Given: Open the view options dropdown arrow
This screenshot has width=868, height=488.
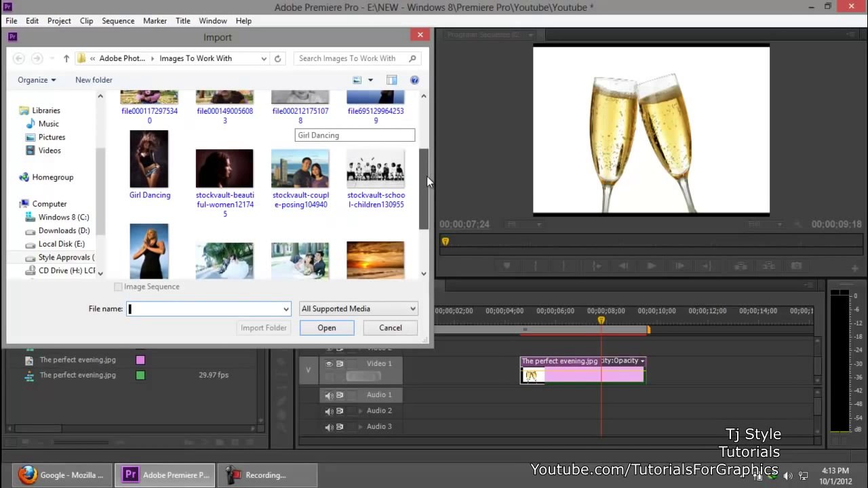Looking at the screenshot, I should pyautogui.click(x=370, y=80).
